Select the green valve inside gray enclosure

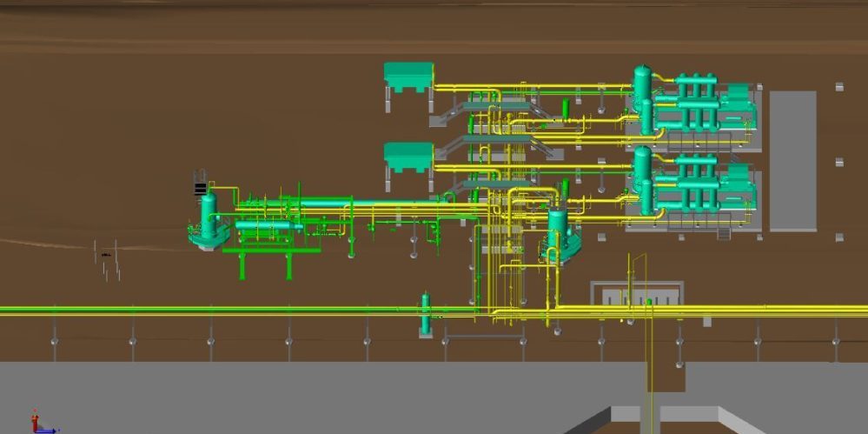[648, 303]
